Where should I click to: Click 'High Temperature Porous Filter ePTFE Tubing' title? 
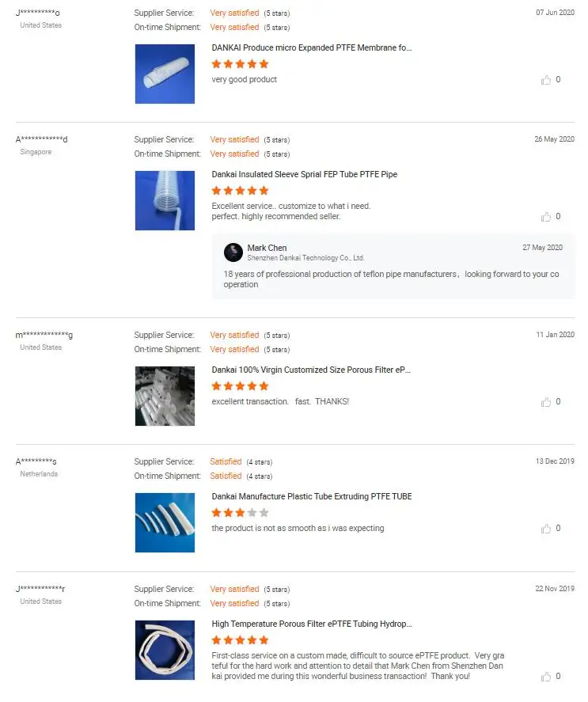click(312, 624)
